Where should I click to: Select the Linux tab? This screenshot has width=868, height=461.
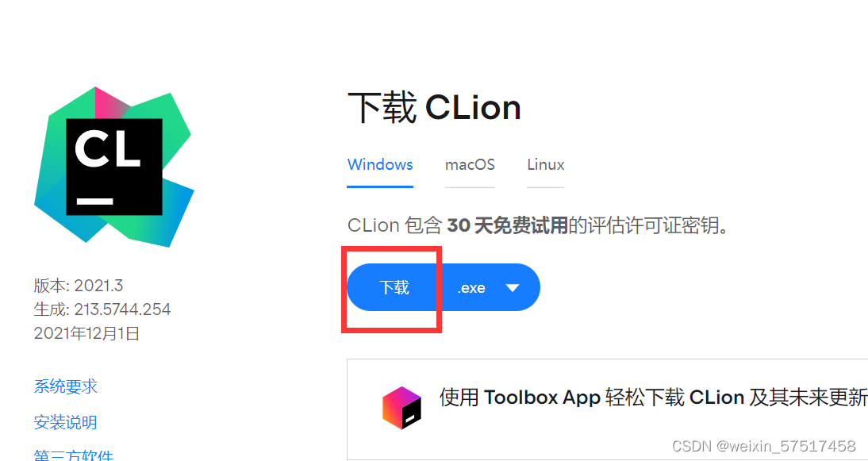pos(545,165)
